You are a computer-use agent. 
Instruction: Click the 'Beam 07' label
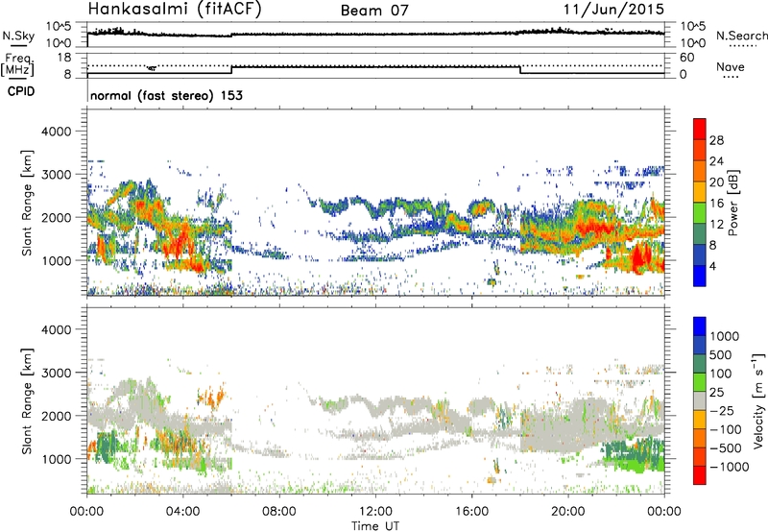coord(374,11)
